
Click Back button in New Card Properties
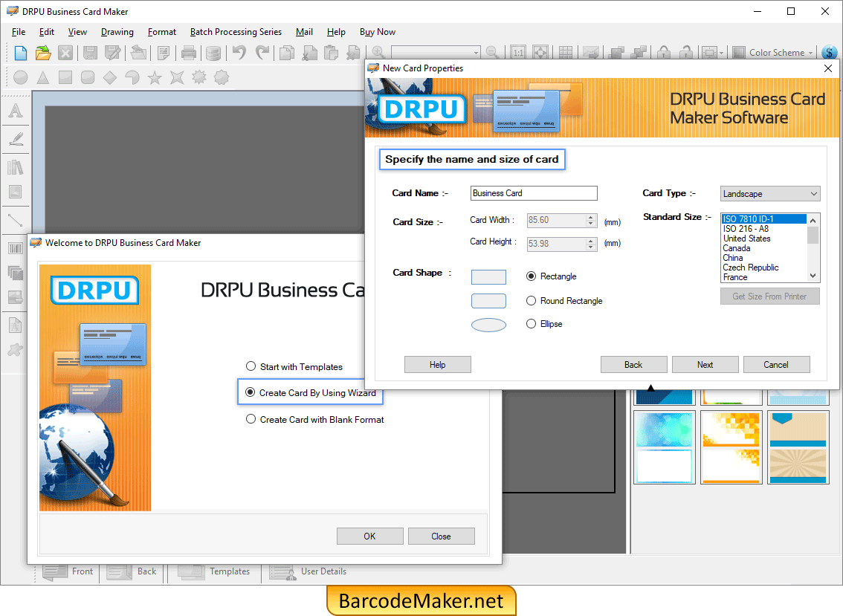(x=633, y=364)
